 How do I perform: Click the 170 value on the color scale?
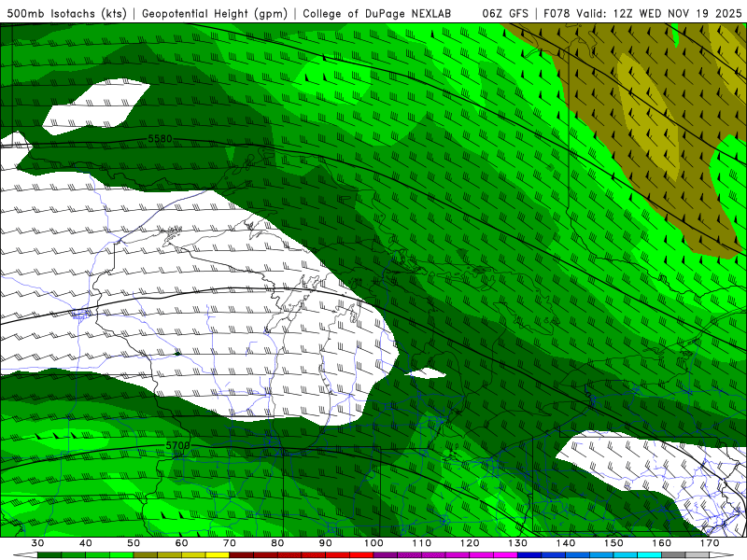[x=710, y=543]
